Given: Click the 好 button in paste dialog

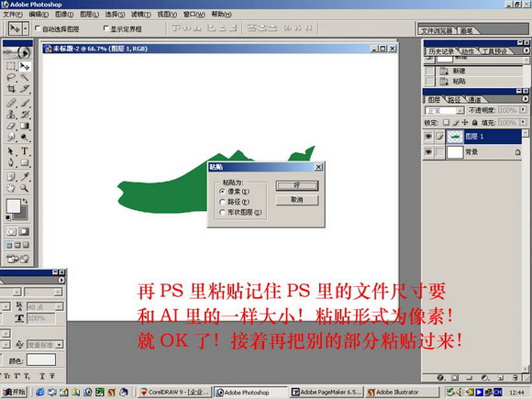Looking at the screenshot, I should coord(297,185).
